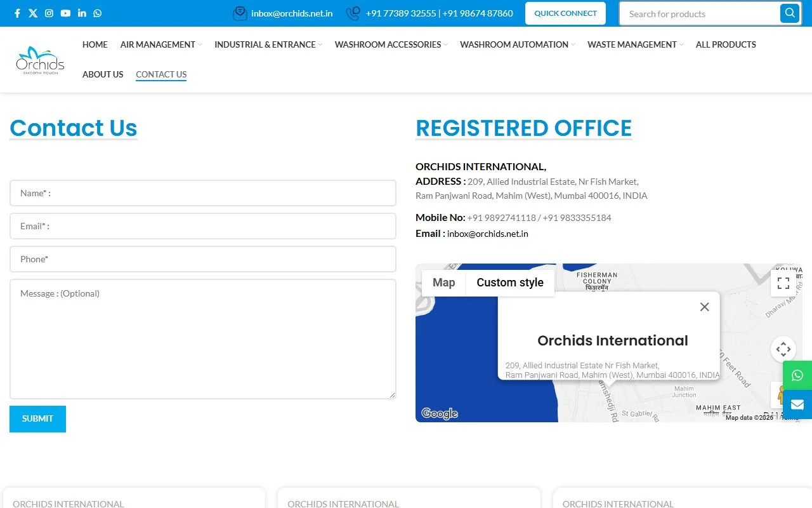Open map camera controls
Image resolution: width=812 pixels, height=508 pixels.
pos(783,349)
